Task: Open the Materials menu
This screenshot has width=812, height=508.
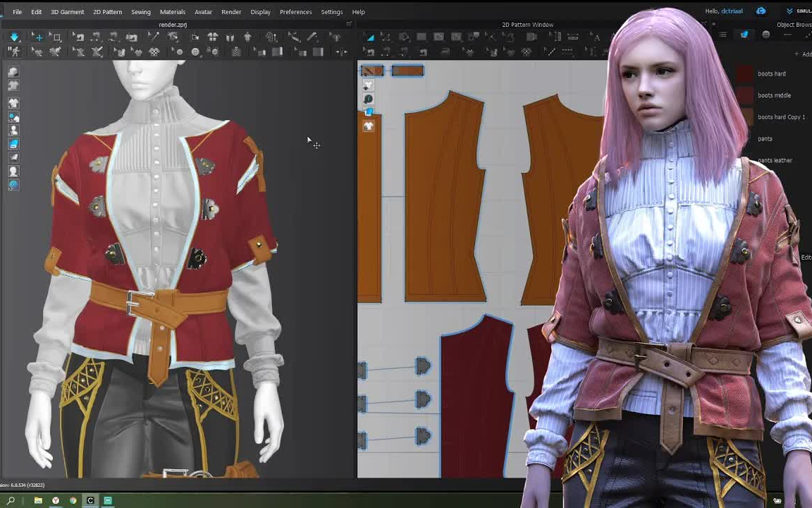Action: (x=172, y=12)
